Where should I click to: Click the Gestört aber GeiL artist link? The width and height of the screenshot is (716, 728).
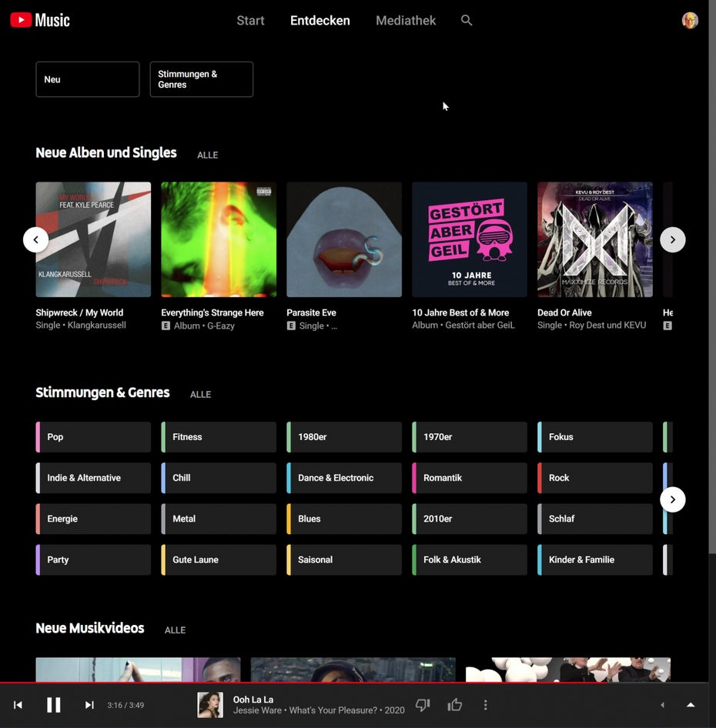coord(480,325)
